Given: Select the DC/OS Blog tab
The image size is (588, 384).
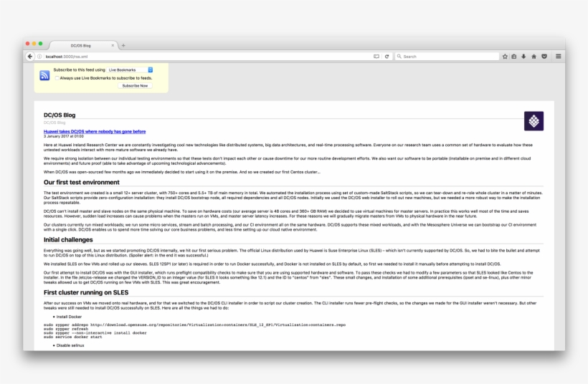Looking at the screenshot, I should click(x=83, y=45).
